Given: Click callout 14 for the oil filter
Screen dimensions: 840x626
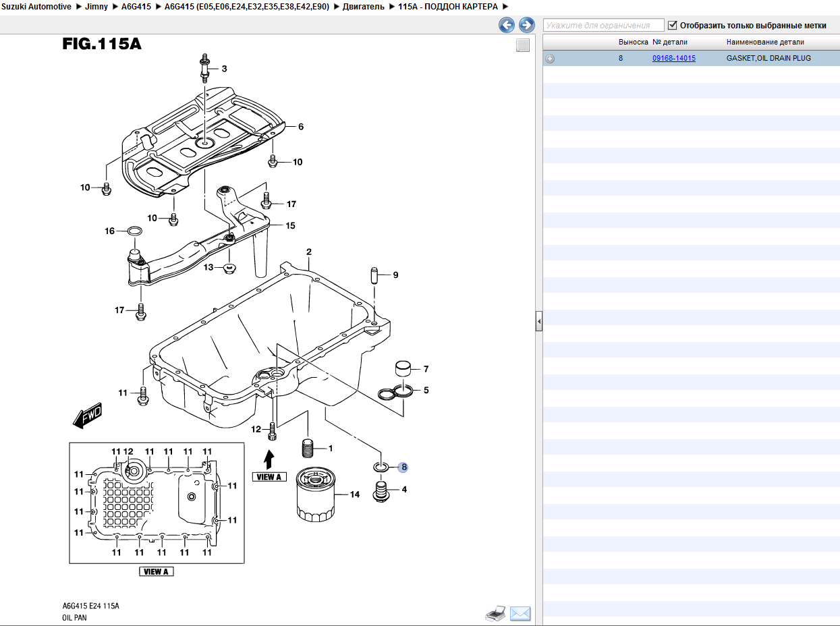Looking at the screenshot, I should point(355,494).
